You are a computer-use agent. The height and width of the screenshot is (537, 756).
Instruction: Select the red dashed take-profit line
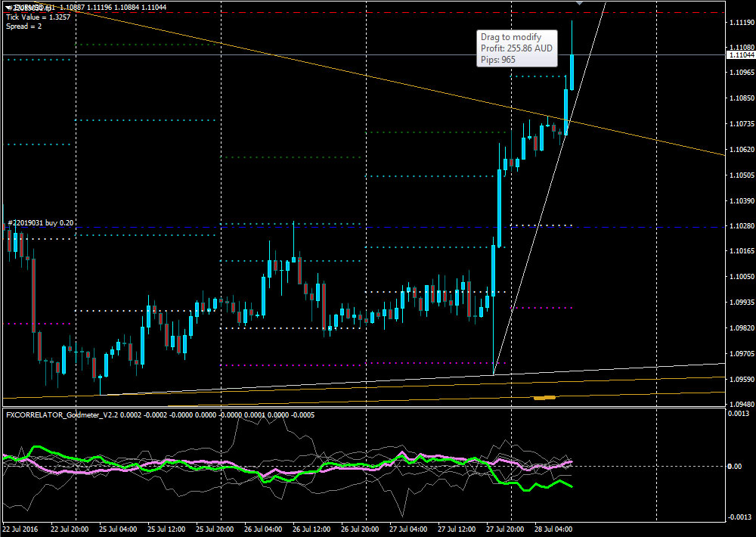(x=302, y=13)
